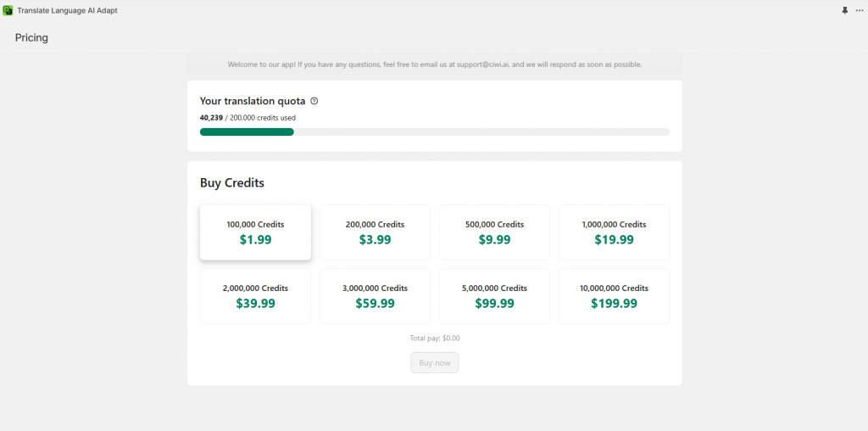
Task: Pick the 1,000,000 Credits card at $19.99
Action: click(614, 232)
